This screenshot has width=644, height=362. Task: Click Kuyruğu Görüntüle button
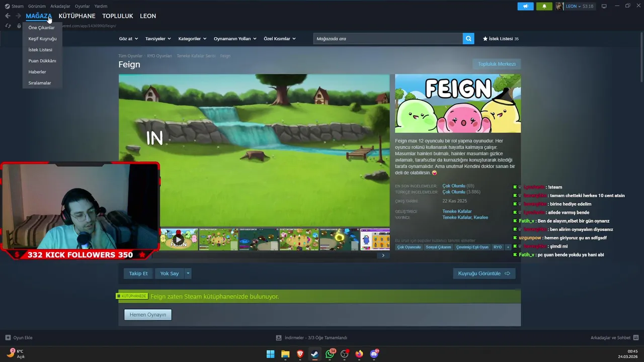[x=484, y=274]
